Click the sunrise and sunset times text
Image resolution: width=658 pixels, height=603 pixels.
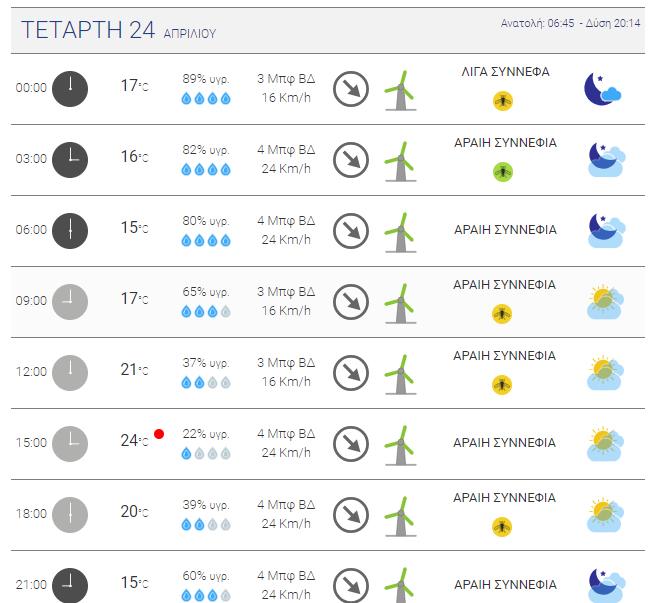(x=570, y=23)
